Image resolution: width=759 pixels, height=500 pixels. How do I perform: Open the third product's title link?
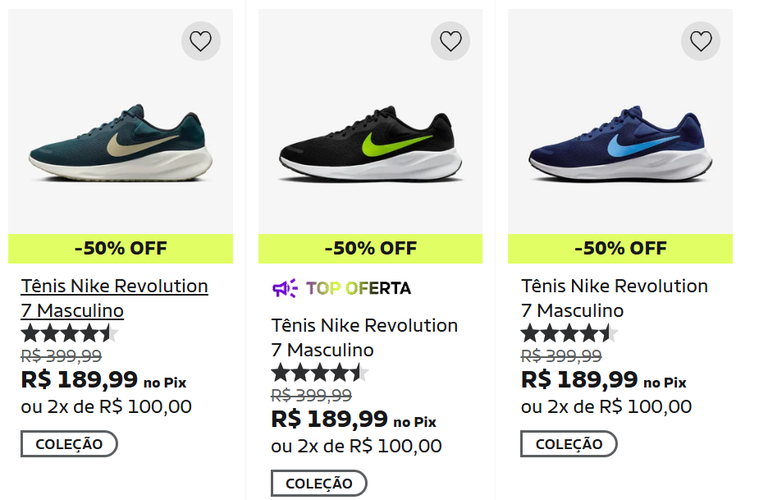point(614,298)
